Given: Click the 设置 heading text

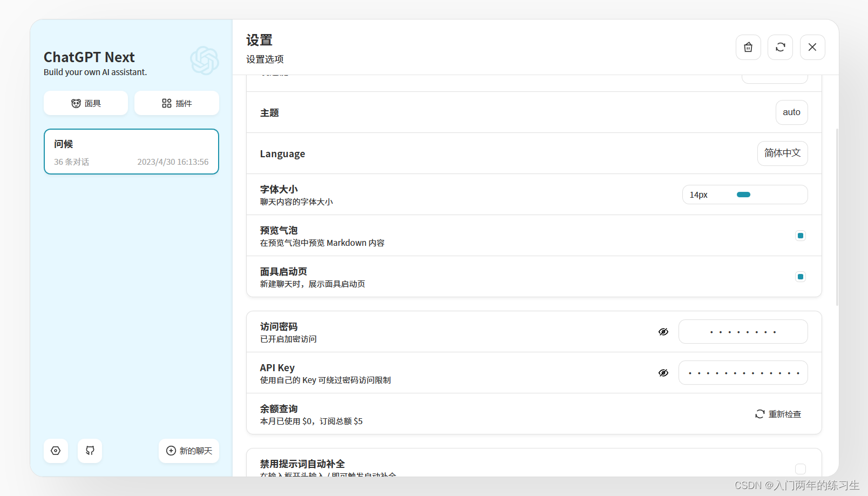Looking at the screenshot, I should pos(259,41).
